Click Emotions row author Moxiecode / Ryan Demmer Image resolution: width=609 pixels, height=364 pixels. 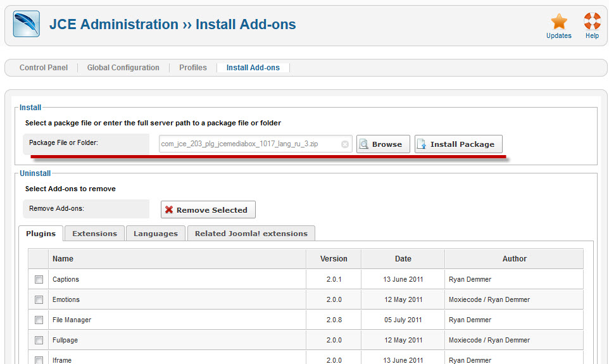tap(489, 299)
